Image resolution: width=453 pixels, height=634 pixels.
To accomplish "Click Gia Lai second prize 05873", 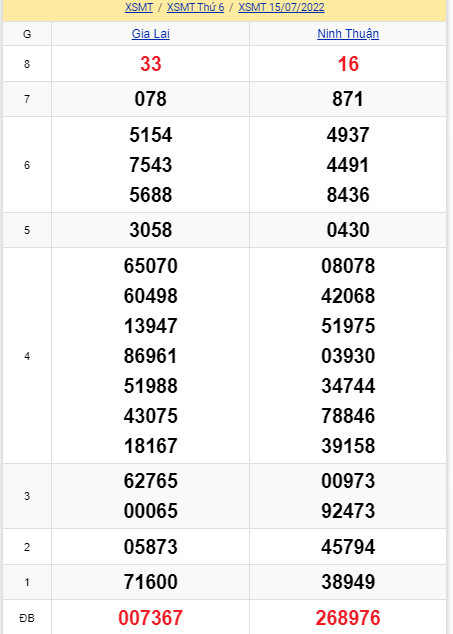I will tap(150, 547).
